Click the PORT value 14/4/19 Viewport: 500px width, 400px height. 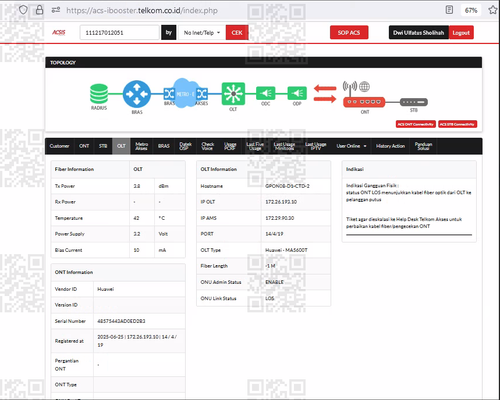(x=274, y=234)
